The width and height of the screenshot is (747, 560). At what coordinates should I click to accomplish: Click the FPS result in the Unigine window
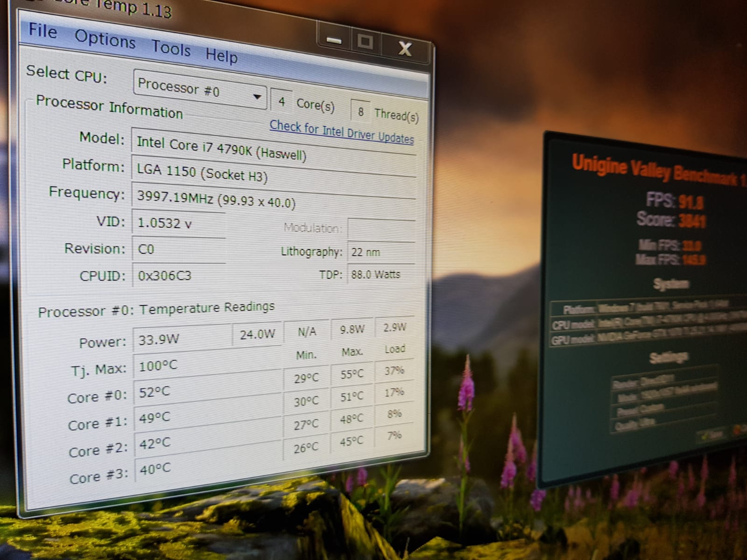[675, 201]
